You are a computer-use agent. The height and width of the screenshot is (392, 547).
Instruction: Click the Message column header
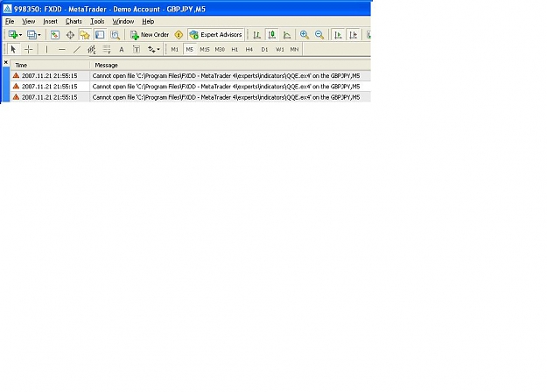pos(230,66)
